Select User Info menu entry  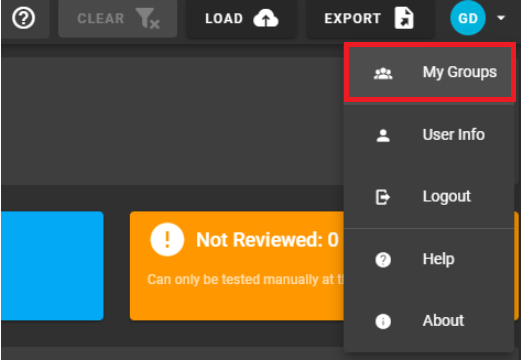[x=429, y=135]
